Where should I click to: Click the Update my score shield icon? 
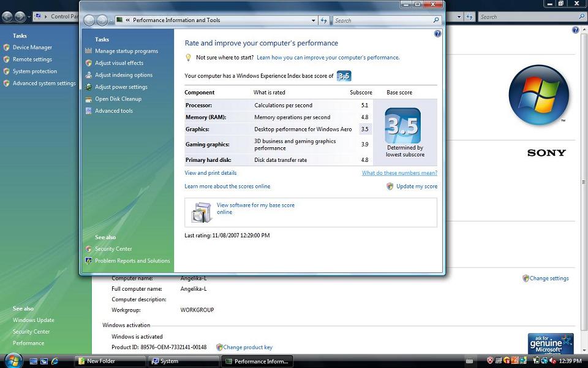(390, 186)
